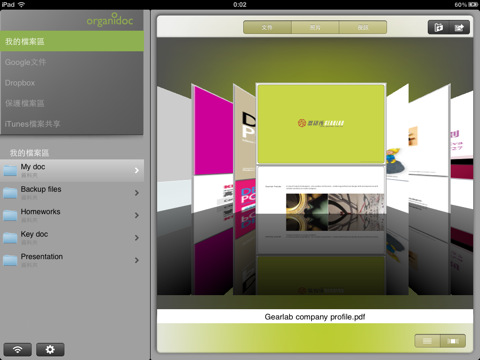The height and width of the screenshot is (360, 480).
Task: Open the Backup files label
Action: 41,189
